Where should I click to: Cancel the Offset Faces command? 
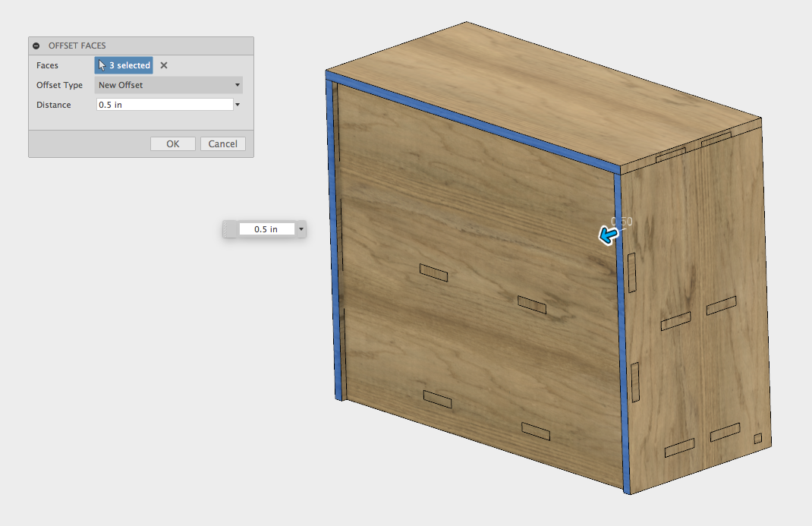[x=222, y=143]
